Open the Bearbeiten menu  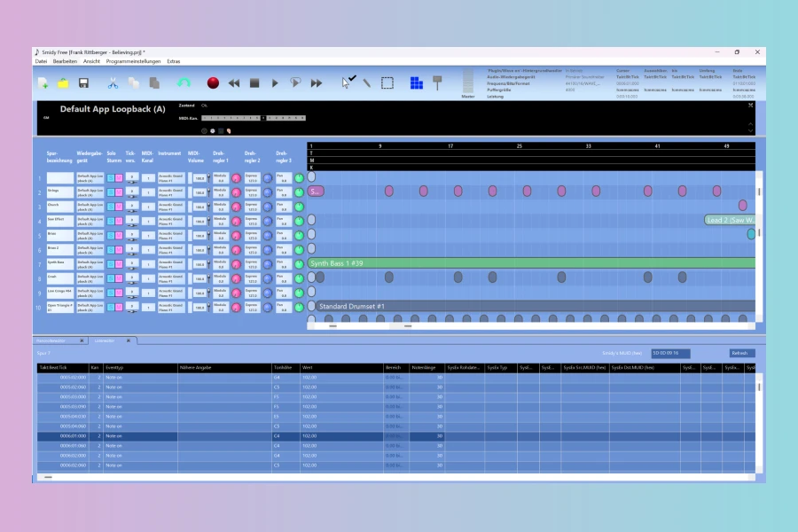65,61
